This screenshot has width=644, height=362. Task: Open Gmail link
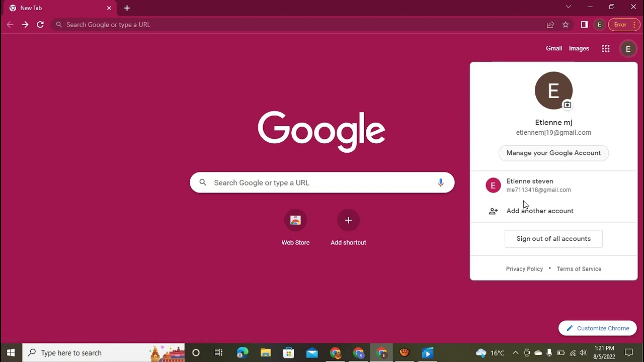[x=554, y=48]
